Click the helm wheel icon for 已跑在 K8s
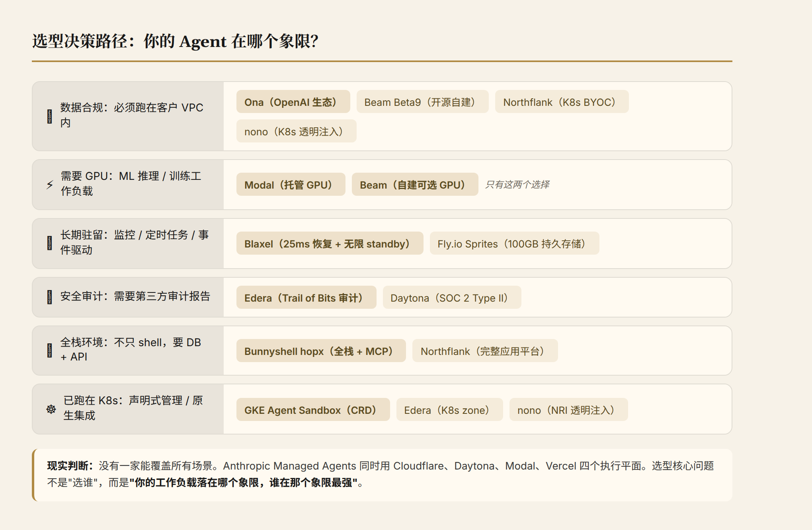Image resolution: width=812 pixels, height=530 pixels. (51, 409)
